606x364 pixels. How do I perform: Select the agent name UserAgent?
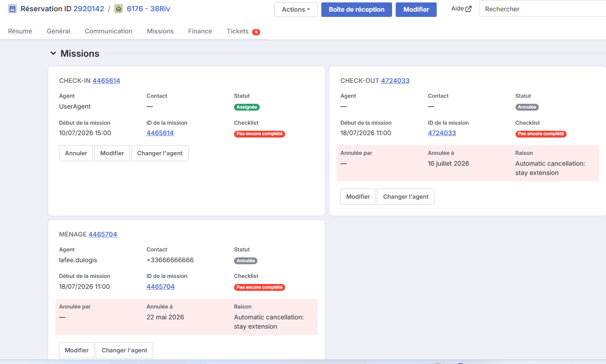(75, 107)
